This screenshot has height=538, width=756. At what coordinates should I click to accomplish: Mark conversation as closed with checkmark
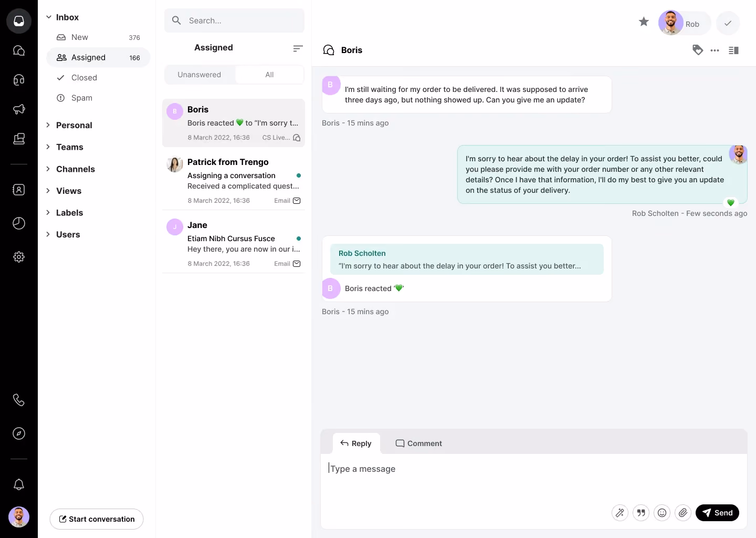[728, 23]
